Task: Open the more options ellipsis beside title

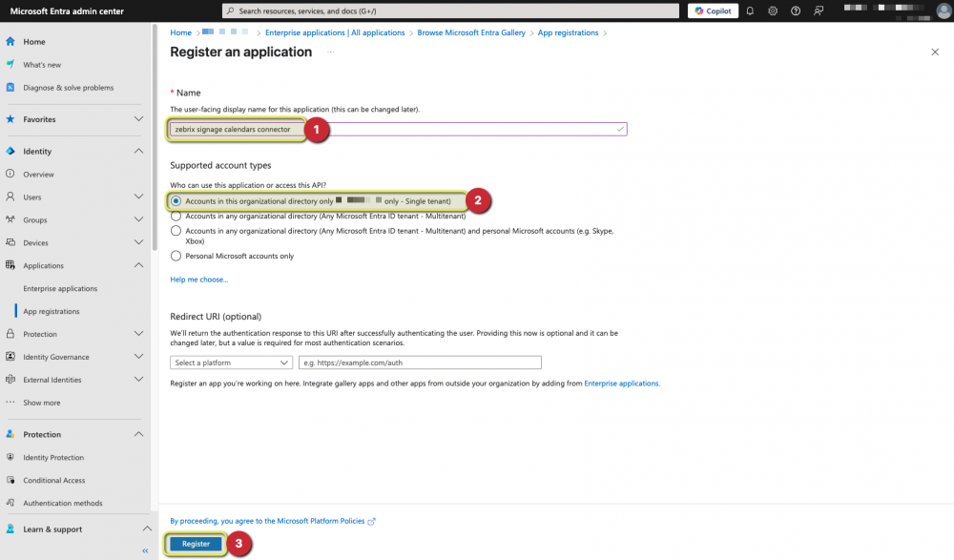Action: coord(330,52)
